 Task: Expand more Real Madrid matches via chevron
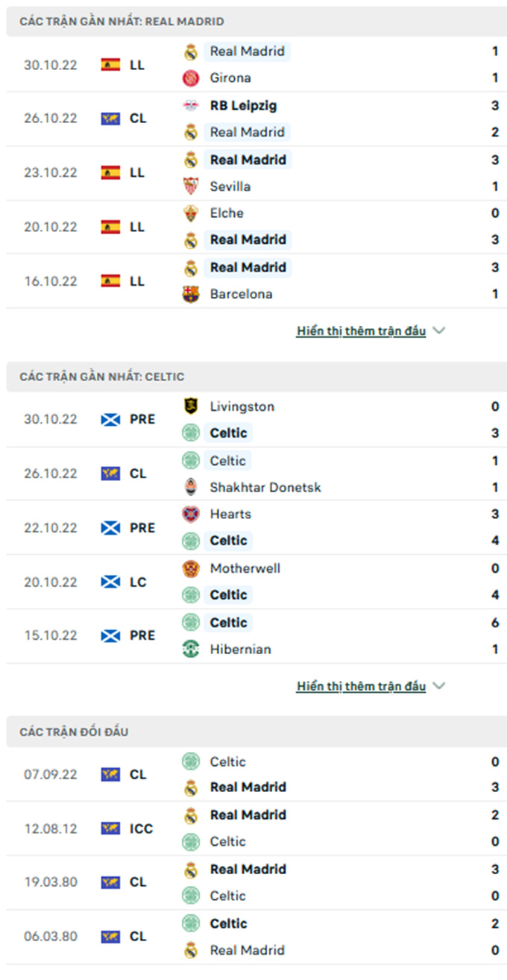point(438,330)
